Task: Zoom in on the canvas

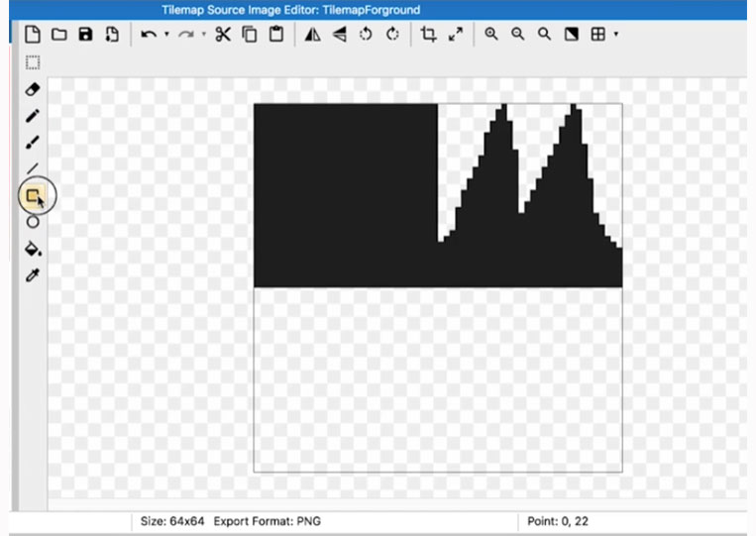Action: tap(490, 35)
